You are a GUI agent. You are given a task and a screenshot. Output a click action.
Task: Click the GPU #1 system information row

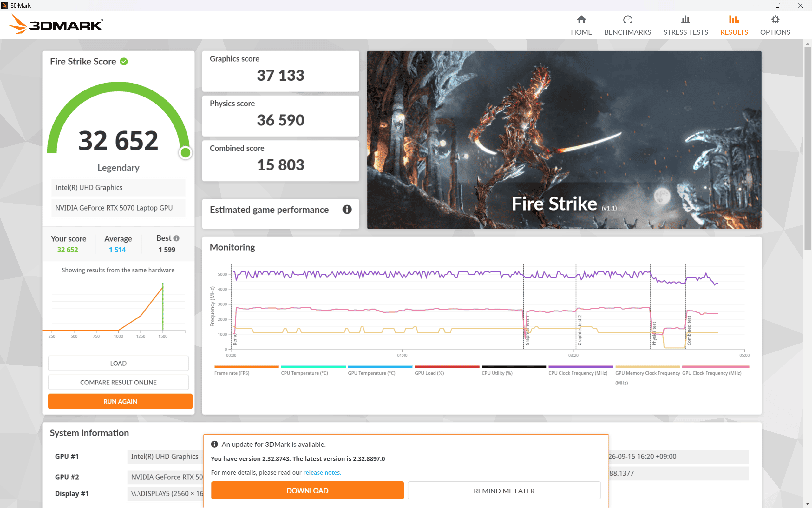(x=129, y=456)
